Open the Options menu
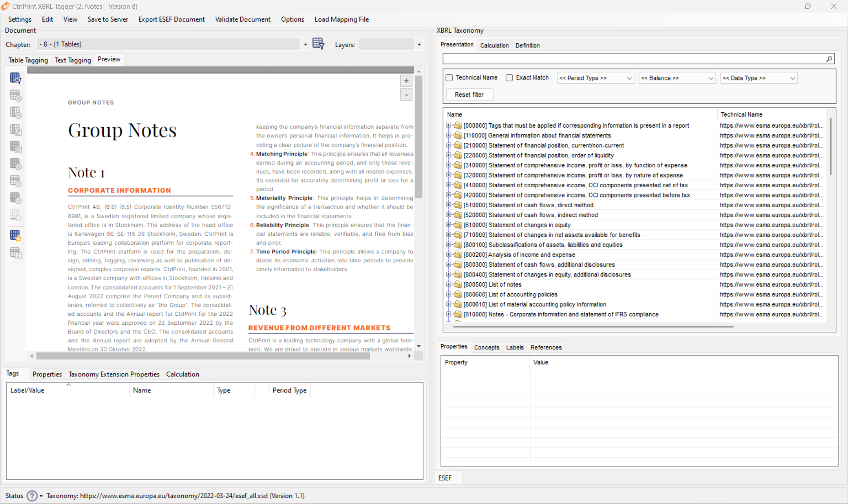This screenshot has height=504, width=848. 292,19
